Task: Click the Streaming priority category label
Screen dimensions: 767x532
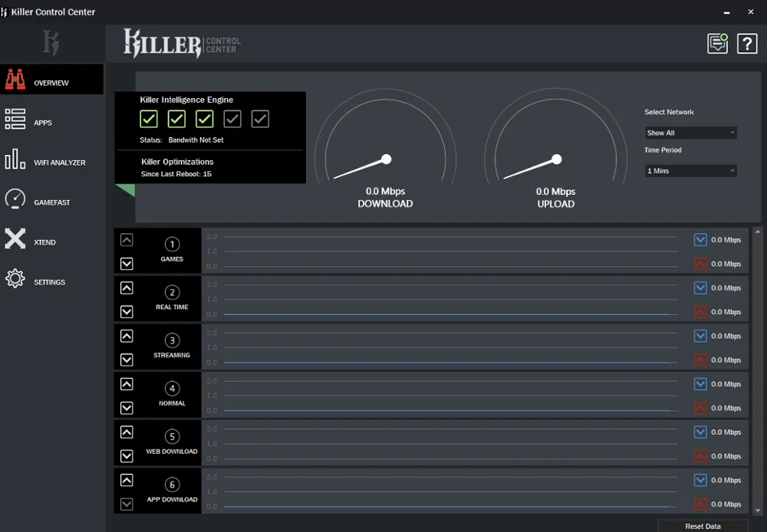Action: click(x=172, y=355)
